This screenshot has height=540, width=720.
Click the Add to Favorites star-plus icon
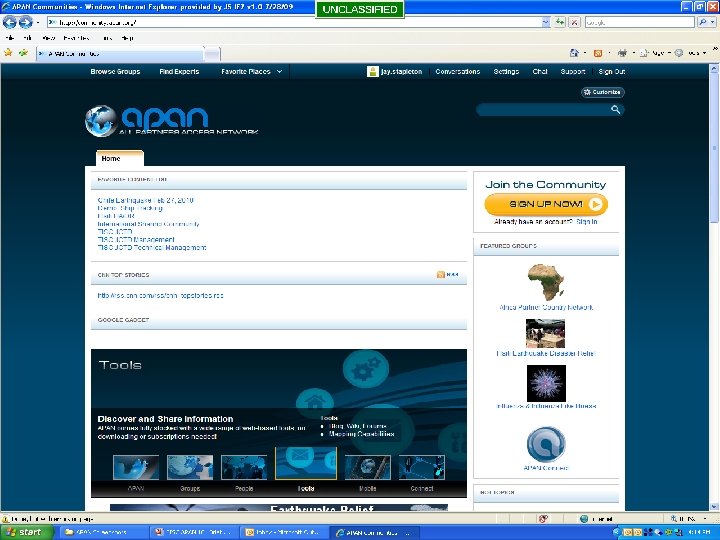23,53
